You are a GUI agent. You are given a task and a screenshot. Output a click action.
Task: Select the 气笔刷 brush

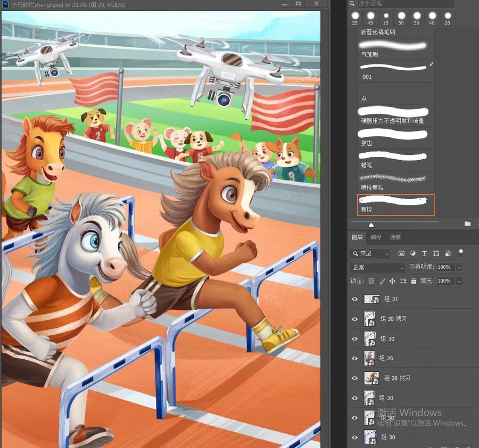[x=395, y=49]
